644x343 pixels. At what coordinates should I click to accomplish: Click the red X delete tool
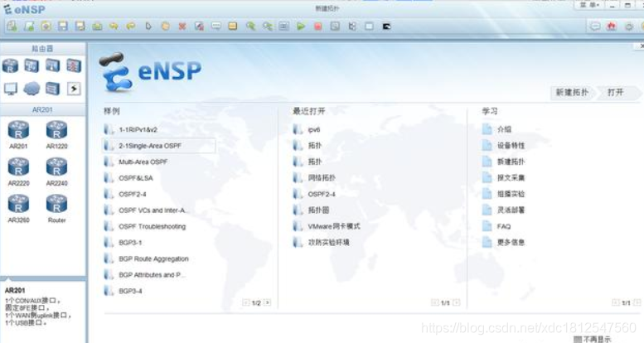click(x=182, y=27)
